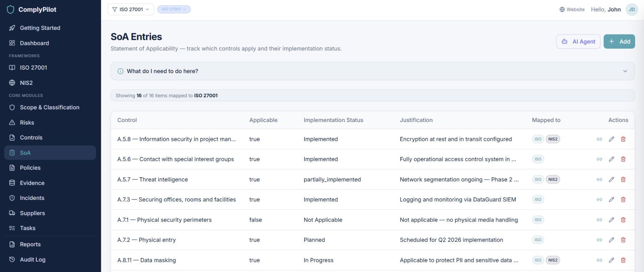Expand the 'What do I need to do here?' panel
The image size is (644, 272).
click(x=373, y=71)
